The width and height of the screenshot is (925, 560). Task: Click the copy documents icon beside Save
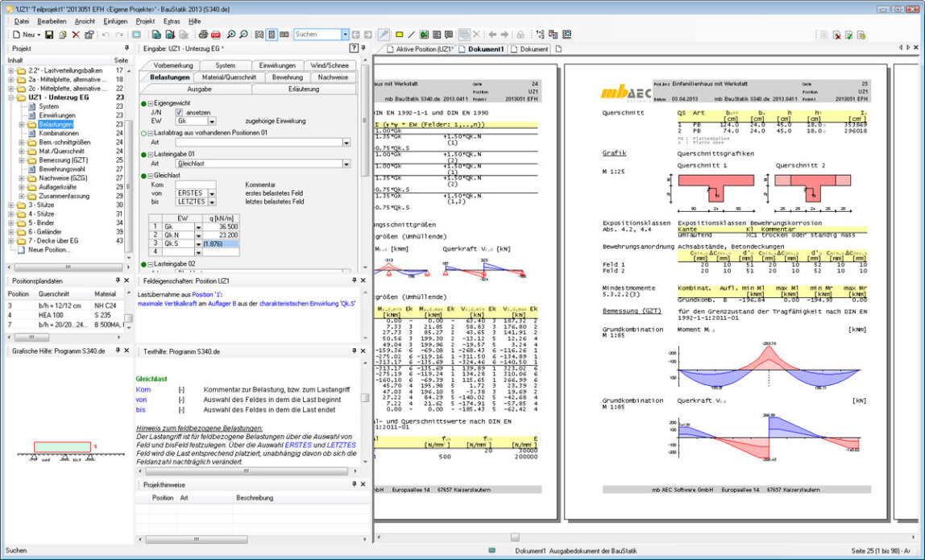[x=63, y=35]
